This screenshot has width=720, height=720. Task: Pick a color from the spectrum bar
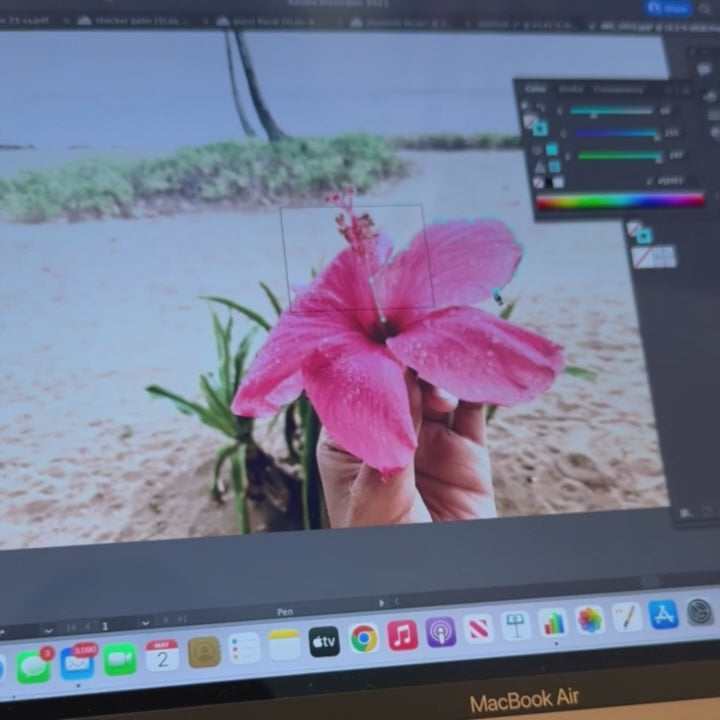point(620,201)
